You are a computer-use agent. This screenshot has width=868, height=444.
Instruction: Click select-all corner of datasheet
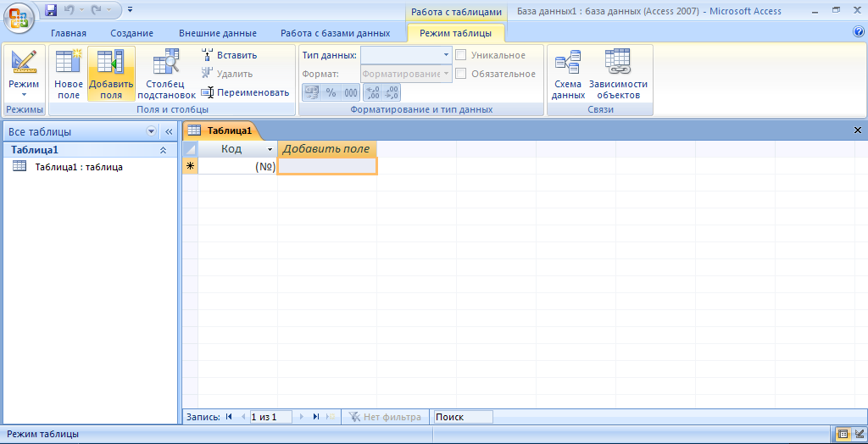[190, 149]
